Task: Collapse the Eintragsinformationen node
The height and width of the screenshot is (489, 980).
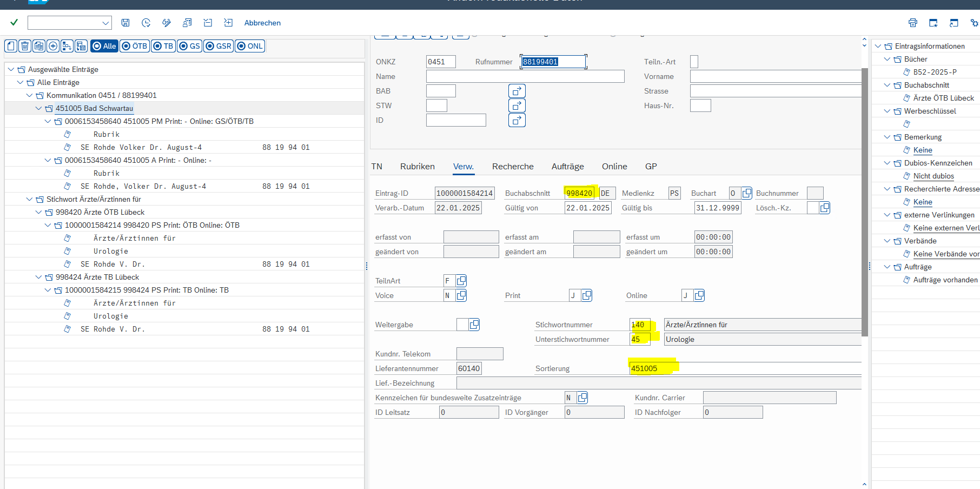Action: tap(878, 46)
